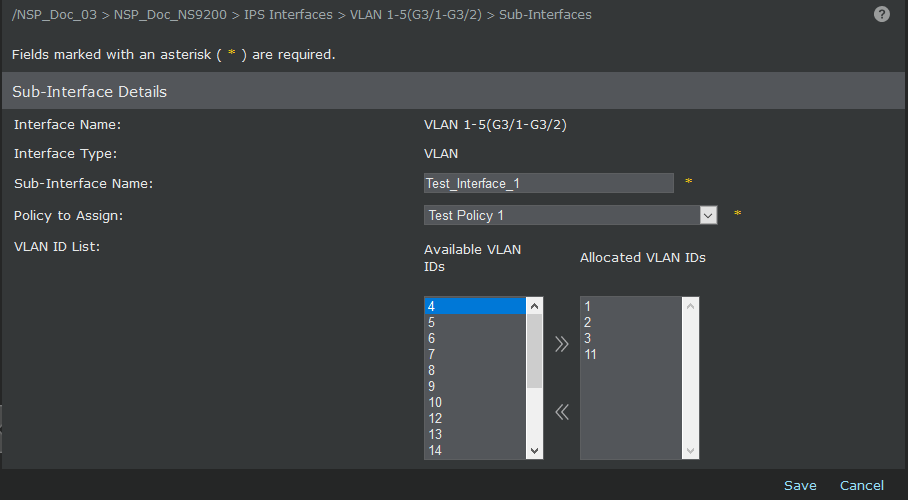908x500 pixels.
Task: Select allocated VLAN ID 11
Action: tap(631, 354)
